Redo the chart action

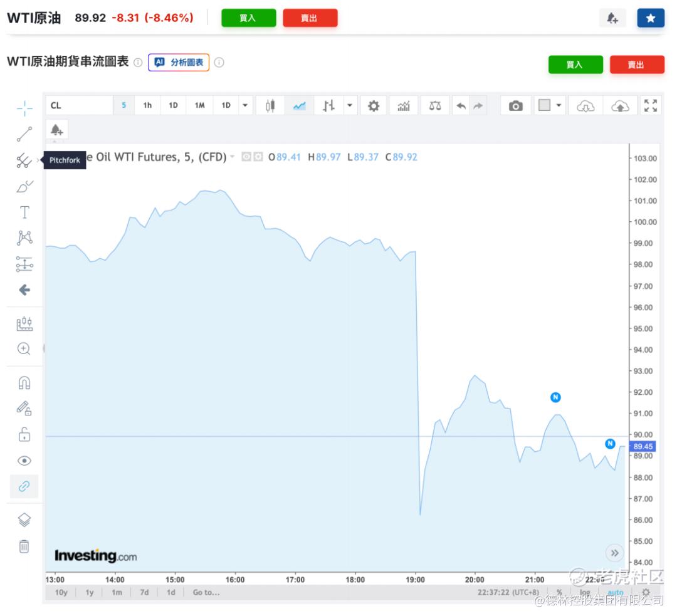click(x=478, y=106)
